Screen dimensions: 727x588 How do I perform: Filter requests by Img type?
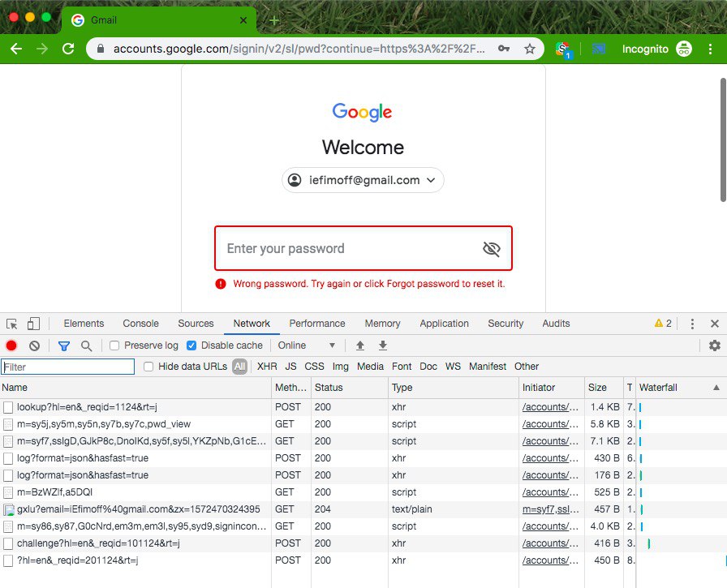340,367
